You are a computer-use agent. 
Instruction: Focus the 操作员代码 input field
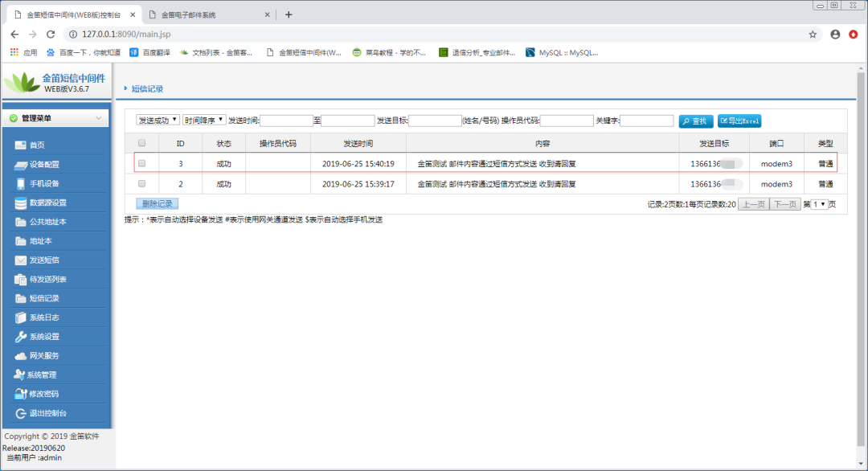click(567, 121)
